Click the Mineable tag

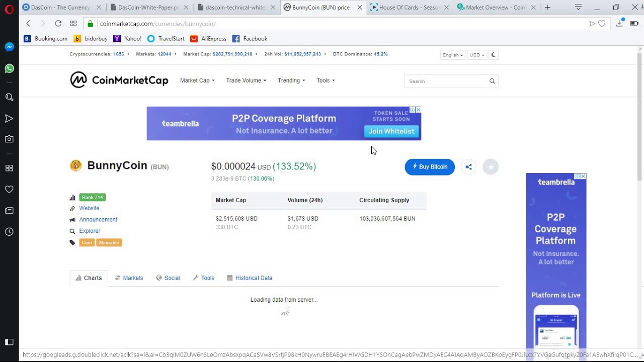[x=109, y=243]
